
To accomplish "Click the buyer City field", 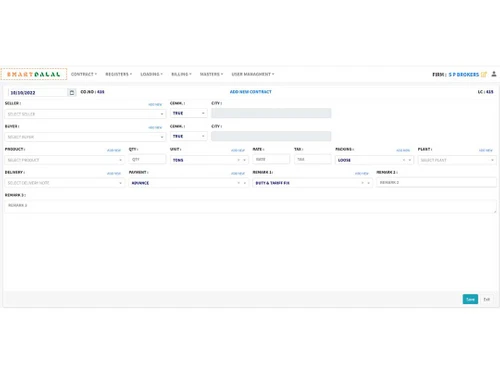I will [271, 136].
